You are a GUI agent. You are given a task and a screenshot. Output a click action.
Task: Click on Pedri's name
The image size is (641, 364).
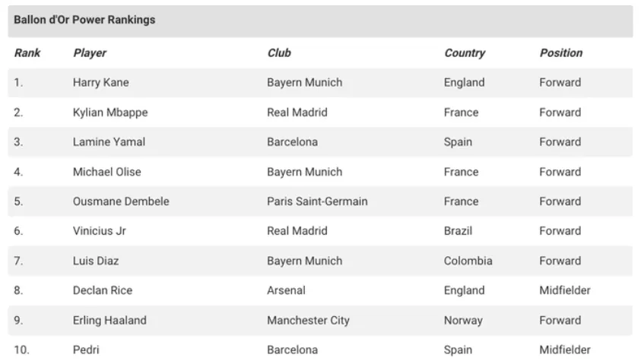[86, 350]
